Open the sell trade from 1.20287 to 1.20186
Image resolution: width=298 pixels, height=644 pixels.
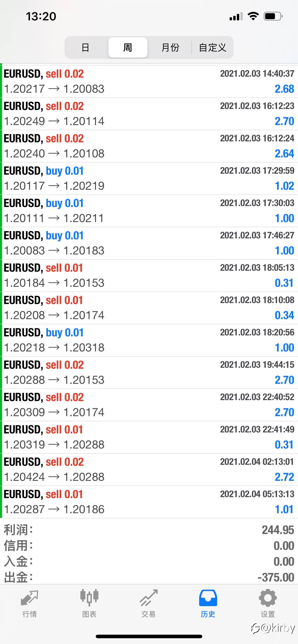click(149, 502)
